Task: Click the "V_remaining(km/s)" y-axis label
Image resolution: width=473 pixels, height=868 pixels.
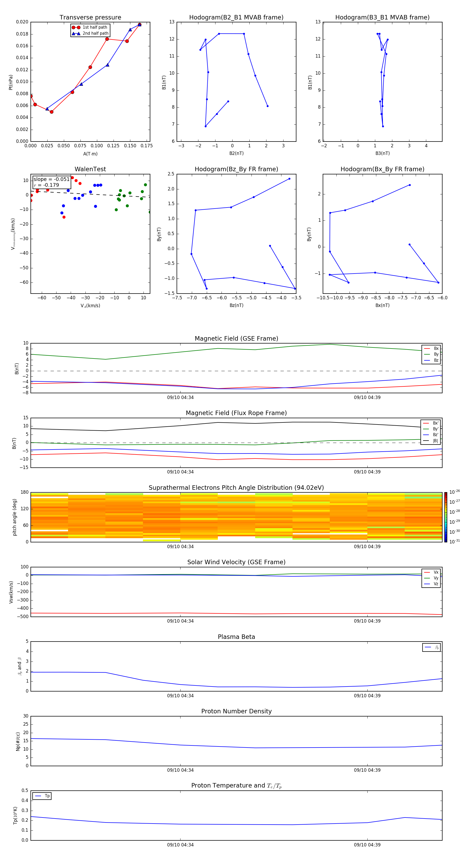Action: 13,234
